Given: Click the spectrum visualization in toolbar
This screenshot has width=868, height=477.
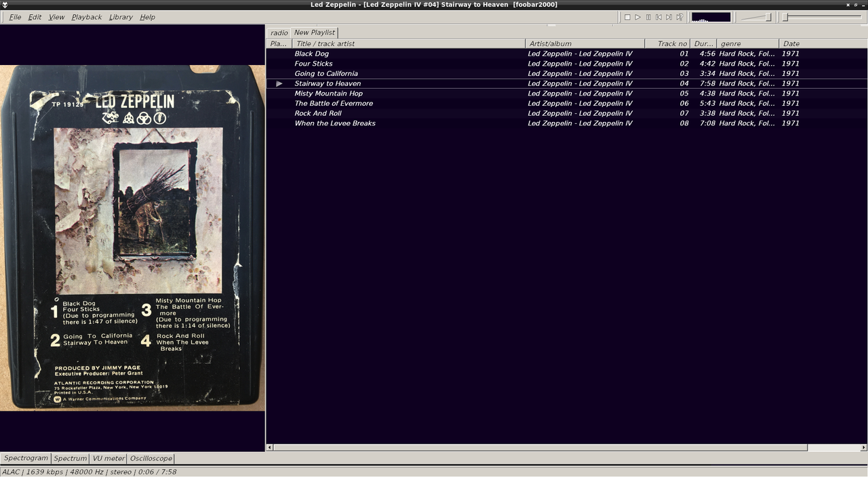Looking at the screenshot, I should click(711, 17).
